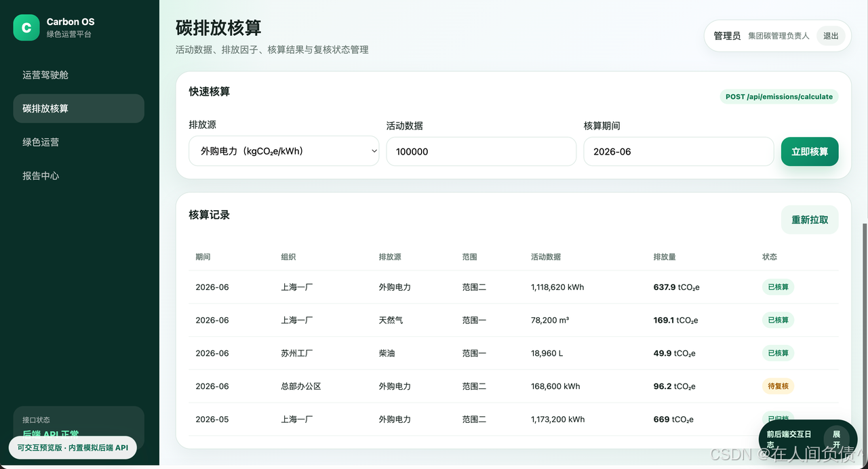Open 运营驾驶舱 in sidebar
868x469 pixels.
click(x=79, y=75)
